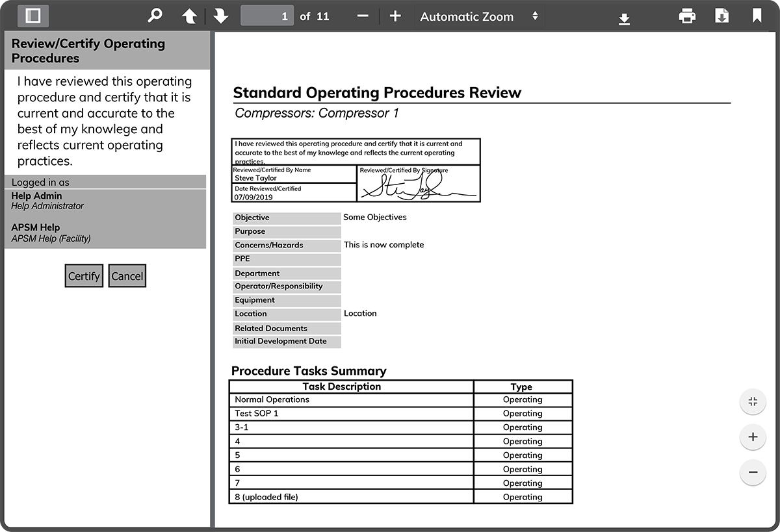Print the document
Screen dimensions: 780x532
tap(687, 16)
